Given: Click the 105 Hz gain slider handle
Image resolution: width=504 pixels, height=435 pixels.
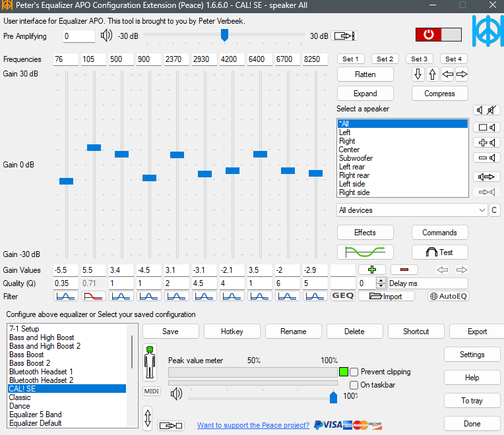Looking at the screenshot, I should click(x=94, y=148).
